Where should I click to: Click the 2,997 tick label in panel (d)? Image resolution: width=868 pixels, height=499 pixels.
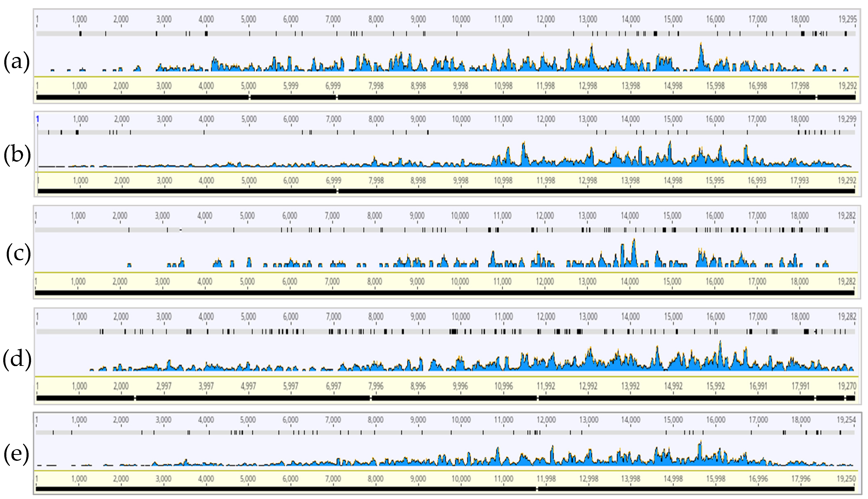coord(164,386)
